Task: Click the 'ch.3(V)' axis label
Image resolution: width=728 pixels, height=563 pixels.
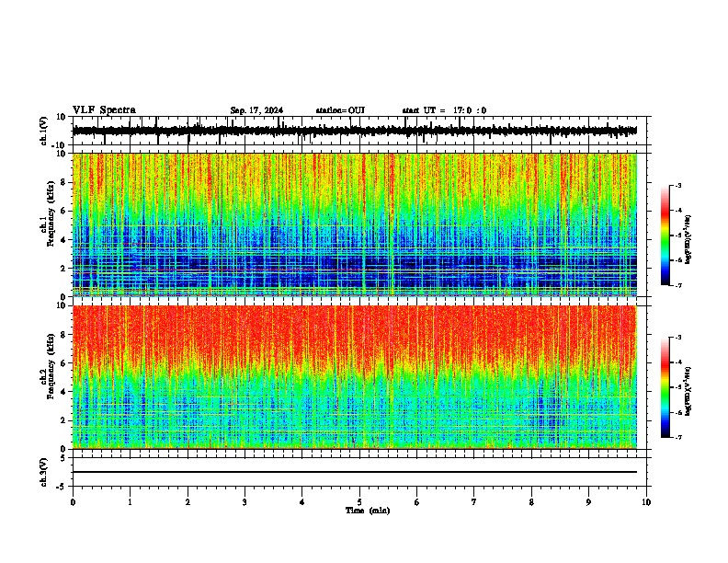Action: (44, 473)
